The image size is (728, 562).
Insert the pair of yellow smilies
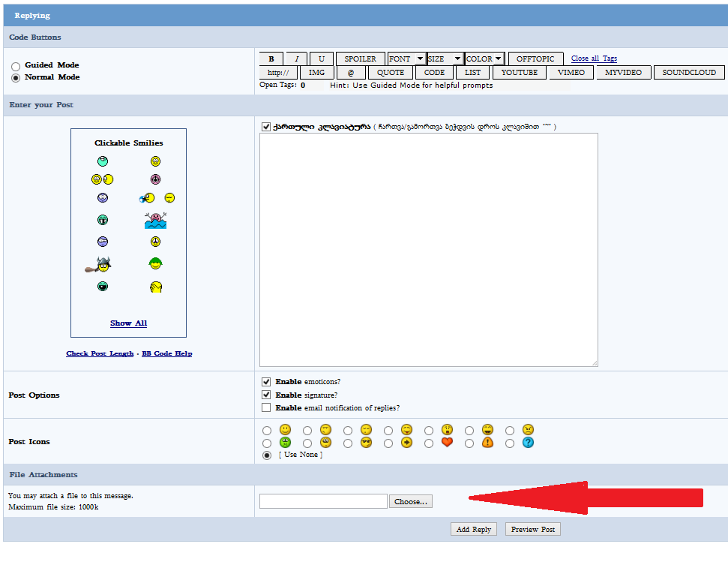click(x=102, y=179)
